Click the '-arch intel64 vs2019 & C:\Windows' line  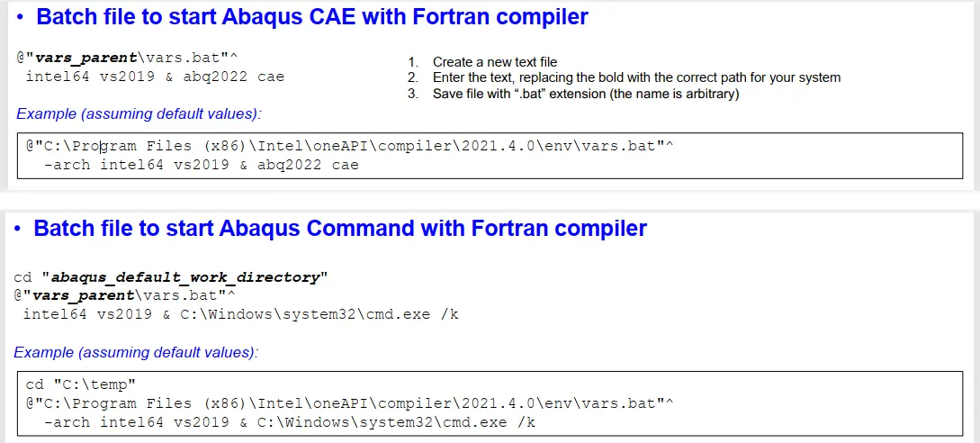click(x=290, y=422)
